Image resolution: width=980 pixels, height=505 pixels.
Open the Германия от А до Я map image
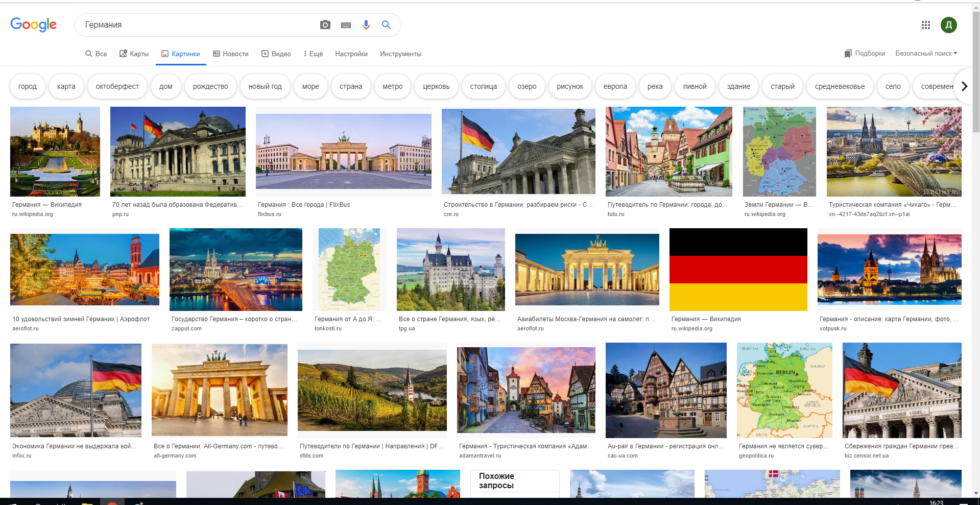(x=349, y=270)
